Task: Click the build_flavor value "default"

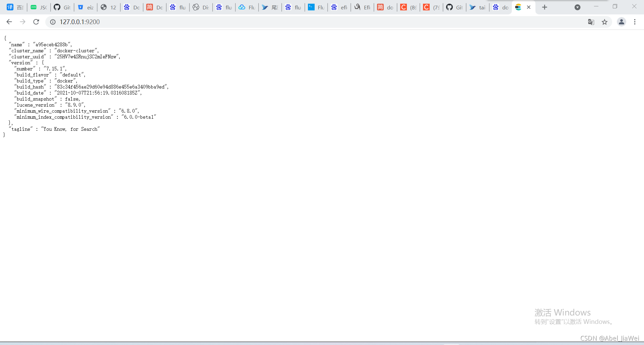Action: pos(72,75)
